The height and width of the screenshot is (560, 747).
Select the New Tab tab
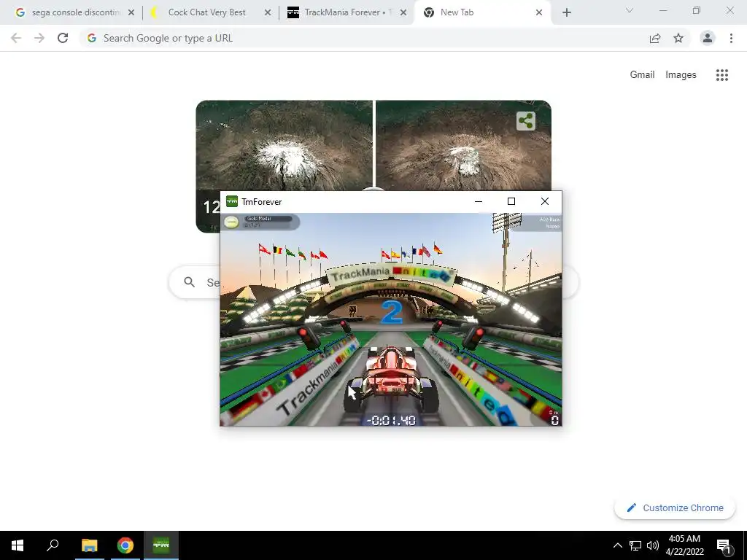pos(477,12)
